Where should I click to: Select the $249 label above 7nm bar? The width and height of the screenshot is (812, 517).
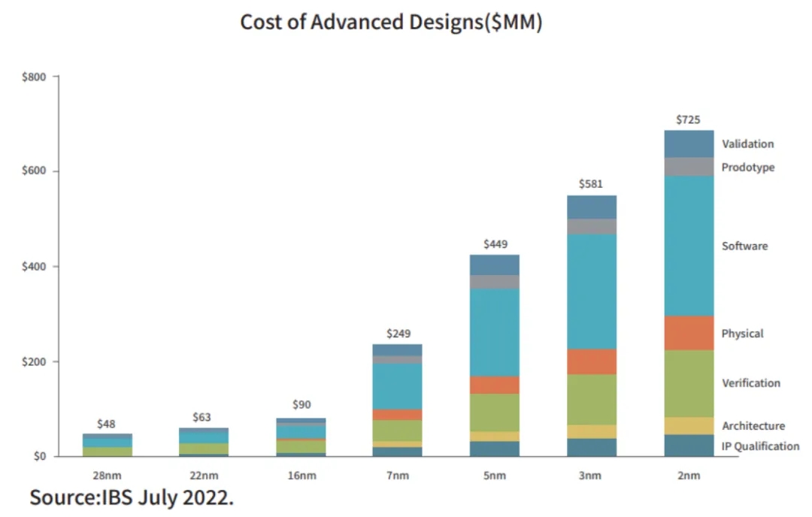coord(398,333)
